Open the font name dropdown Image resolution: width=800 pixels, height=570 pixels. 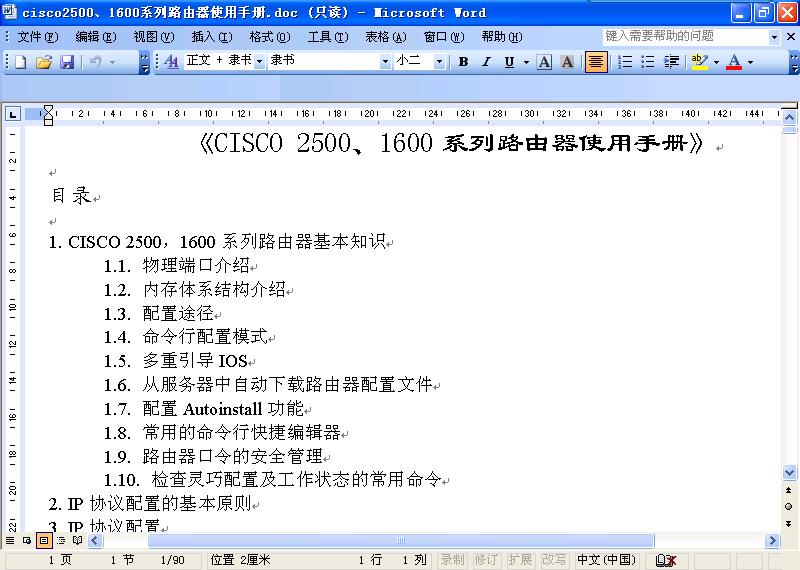(386, 62)
